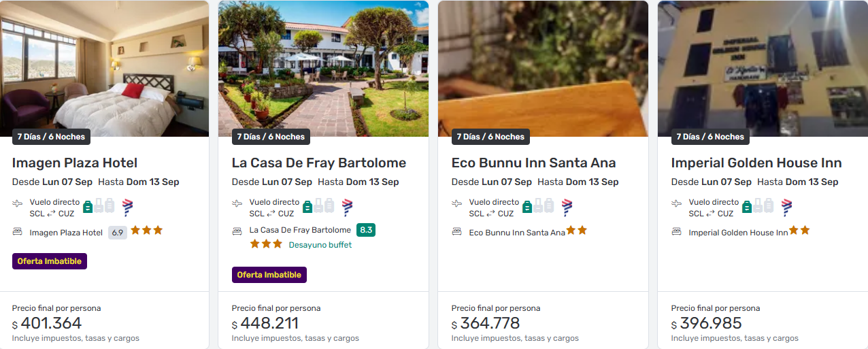Click the airline logo on Eco Bunnu Inn Santa Ana card
868x349 pixels.
click(567, 207)
